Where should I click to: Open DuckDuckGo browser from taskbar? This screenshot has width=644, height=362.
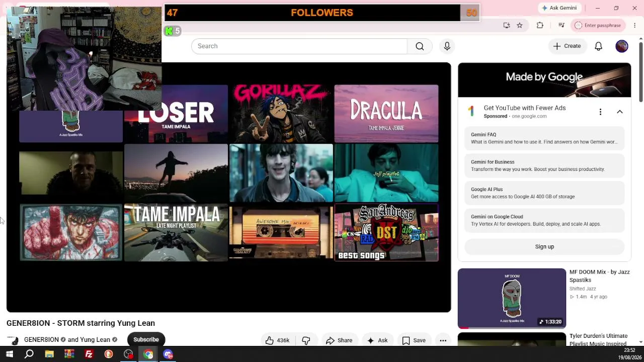point(109,354)
